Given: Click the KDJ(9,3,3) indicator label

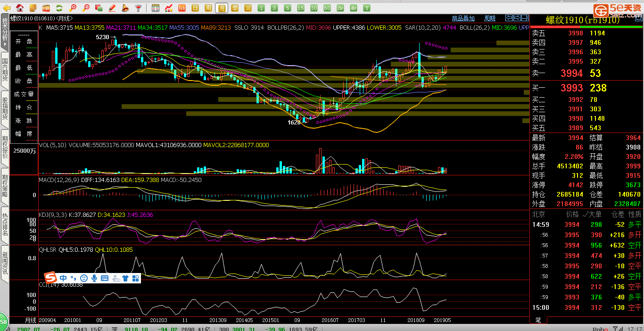Looking at the screenshot, I should coord(53,215).
